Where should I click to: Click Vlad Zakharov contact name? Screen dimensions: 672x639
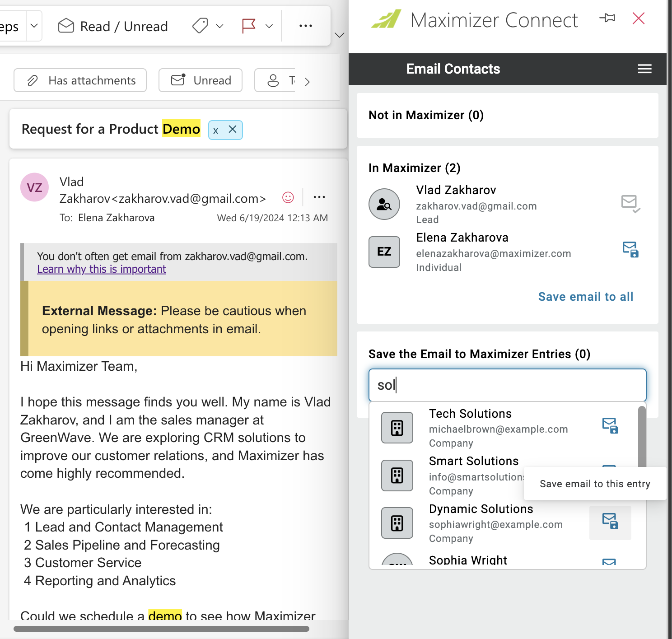456,190
